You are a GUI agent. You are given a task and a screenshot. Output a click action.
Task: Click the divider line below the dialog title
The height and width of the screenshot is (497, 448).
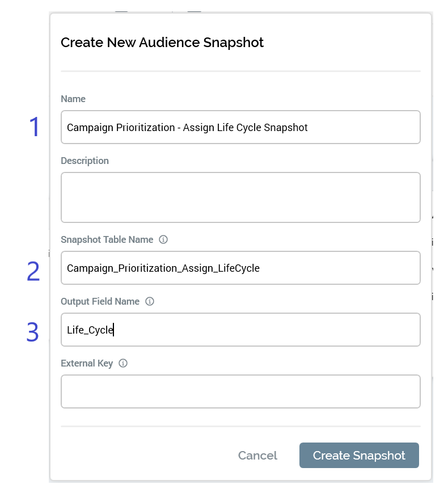(x=240, y=71)
